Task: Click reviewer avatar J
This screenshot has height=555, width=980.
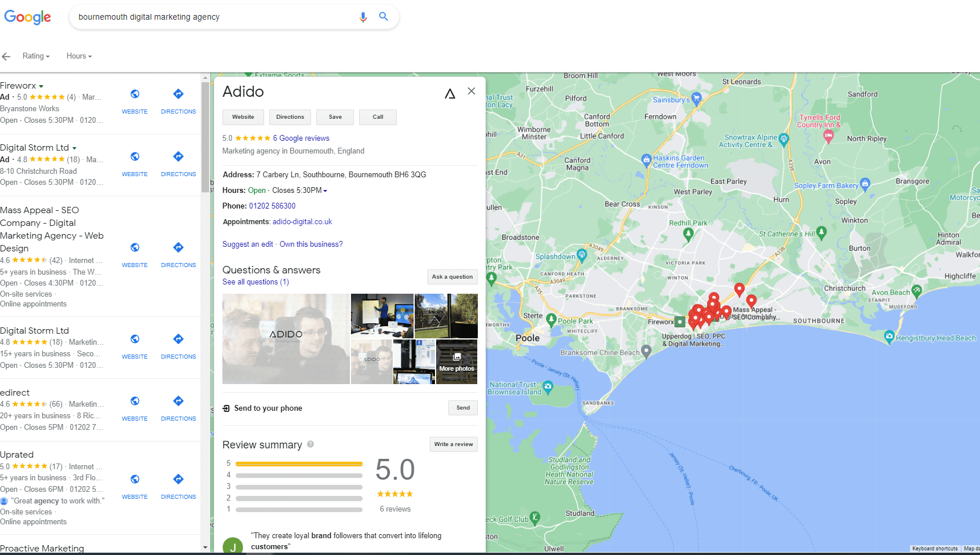Action: 233,546
